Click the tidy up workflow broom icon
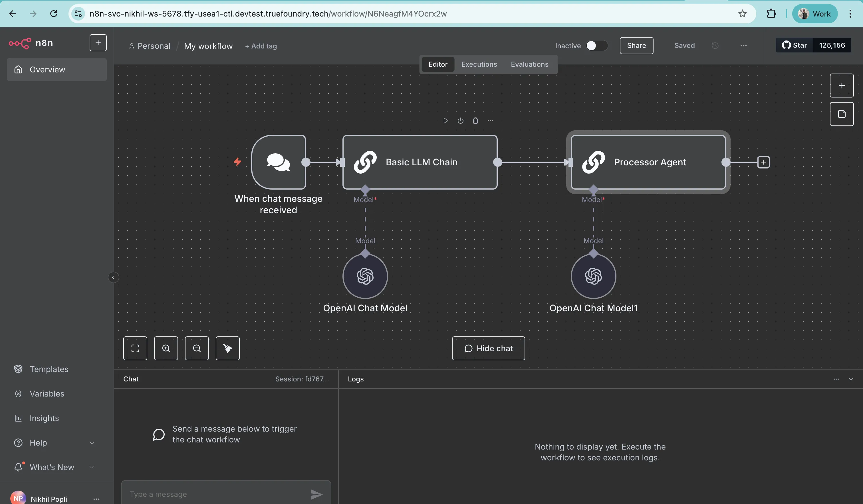This screenshot has width=863, height=504. coord(227,348)
